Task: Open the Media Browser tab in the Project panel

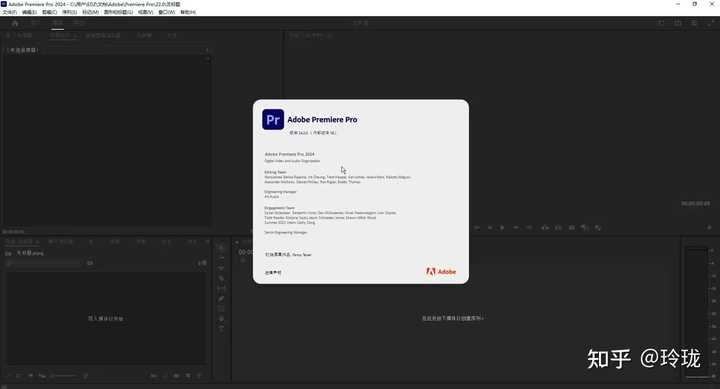Action: [61, 242]
